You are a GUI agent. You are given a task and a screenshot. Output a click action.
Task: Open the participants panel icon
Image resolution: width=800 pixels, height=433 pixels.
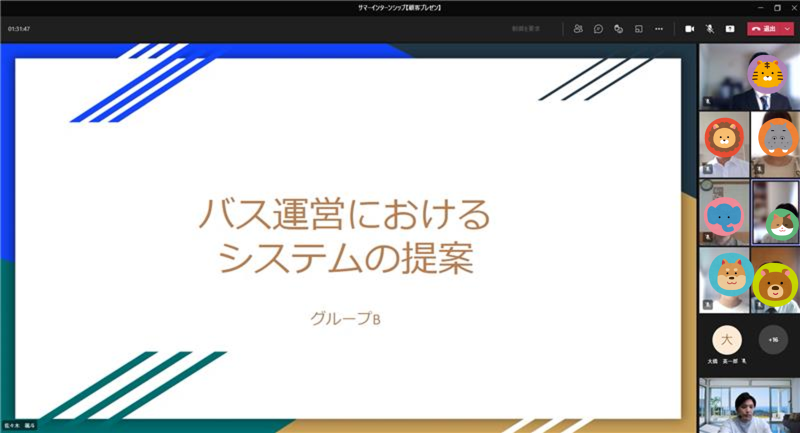(578, 29)
